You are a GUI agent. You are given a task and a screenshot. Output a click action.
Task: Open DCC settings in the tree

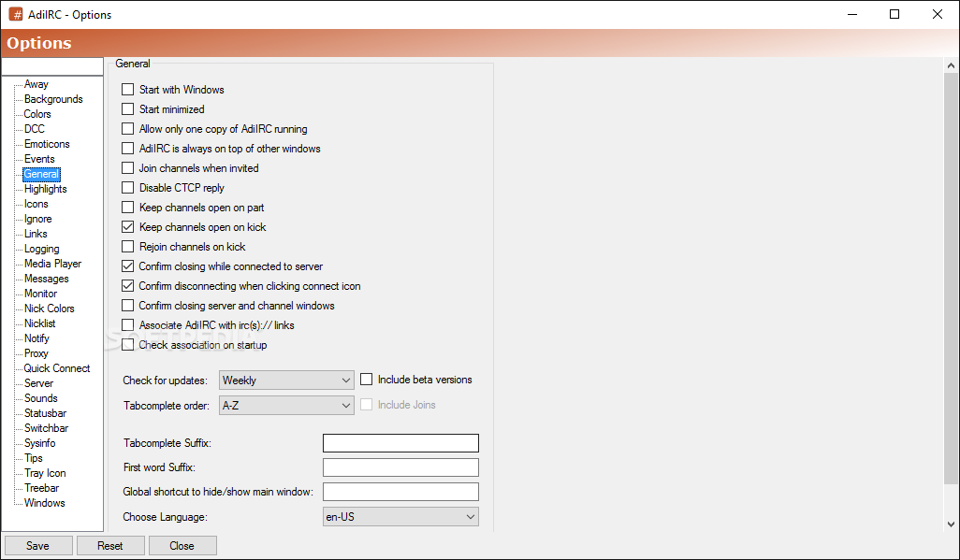click(35, 128)
